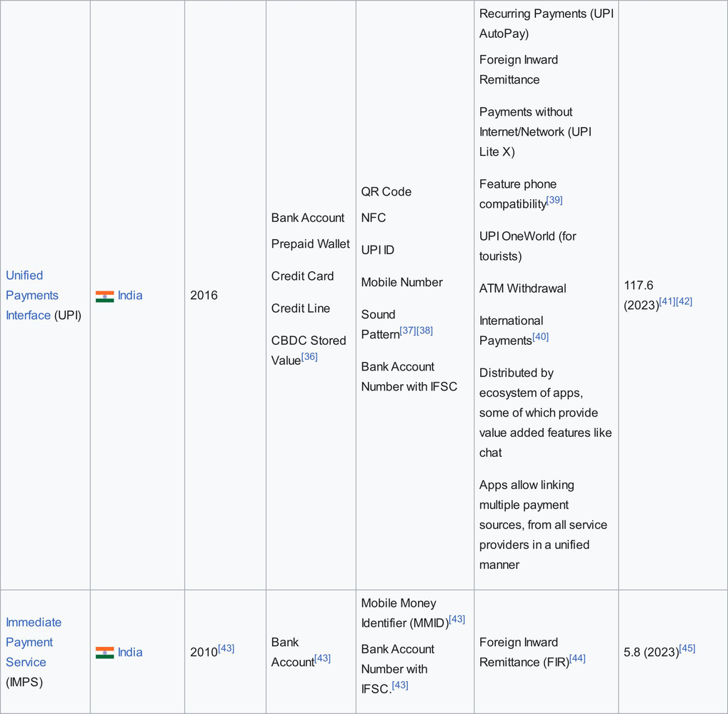728x714 pixels.
Task: Click 'UPI OneWorld (for tourists)' text
Action: click(527, 246)
